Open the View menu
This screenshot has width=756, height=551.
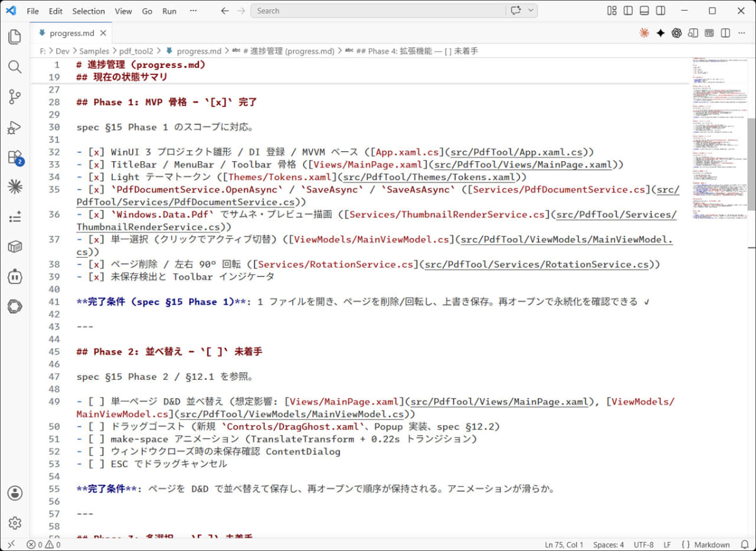tap(123, 11)
